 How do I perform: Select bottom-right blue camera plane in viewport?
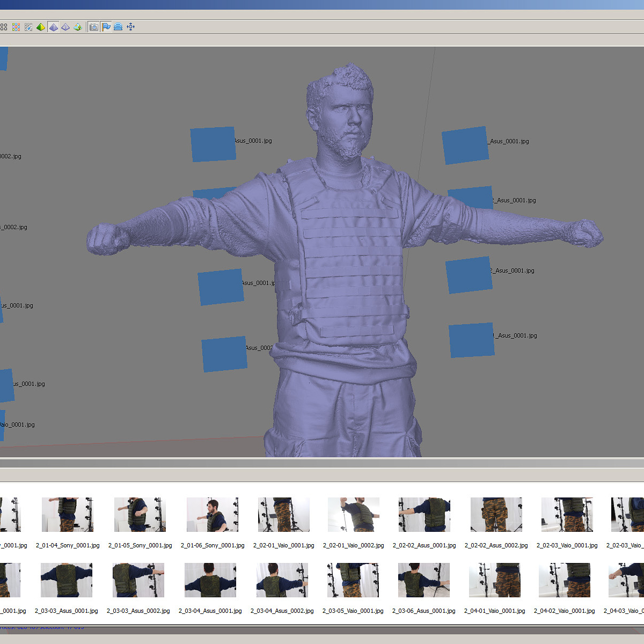click(x=472, y=340)
